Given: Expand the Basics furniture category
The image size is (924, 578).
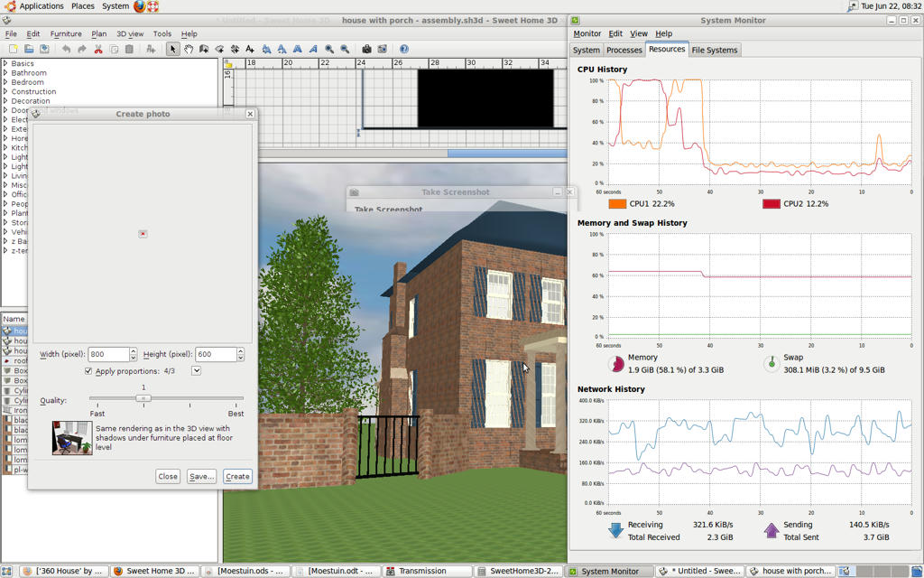Looking at the screenshot, I should 5,63.
